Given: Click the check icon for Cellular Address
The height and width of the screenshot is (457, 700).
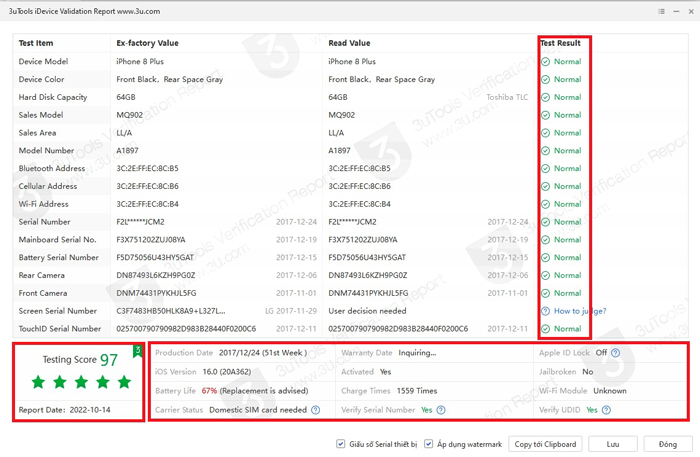Looking at the screenshot, I should click(x=546, y=186).
